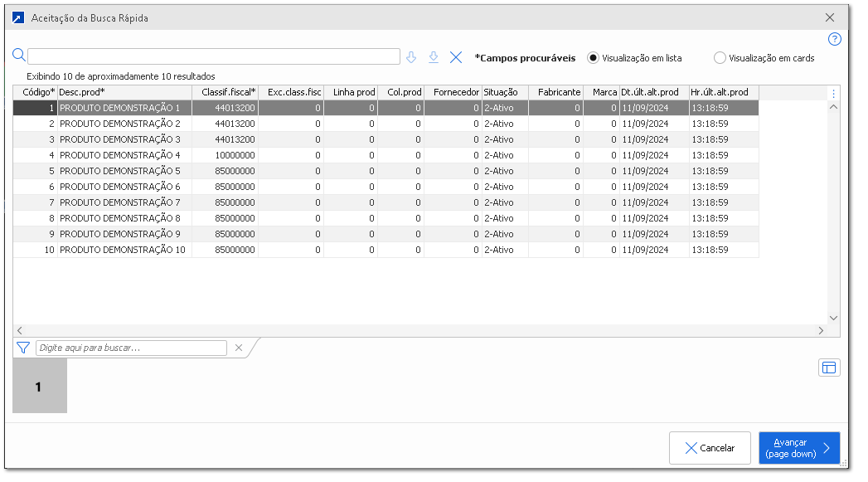This screenshot has width=868, height=482.
Task: Click the horizontal scrollbar right arrow
Action: tap(821, 331)
